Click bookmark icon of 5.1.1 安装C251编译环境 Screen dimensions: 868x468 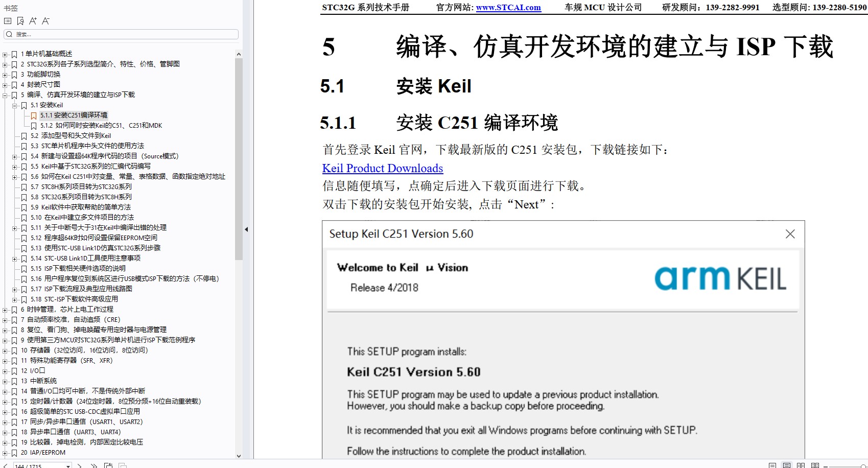pyautogui.click(x=34, y=115)
